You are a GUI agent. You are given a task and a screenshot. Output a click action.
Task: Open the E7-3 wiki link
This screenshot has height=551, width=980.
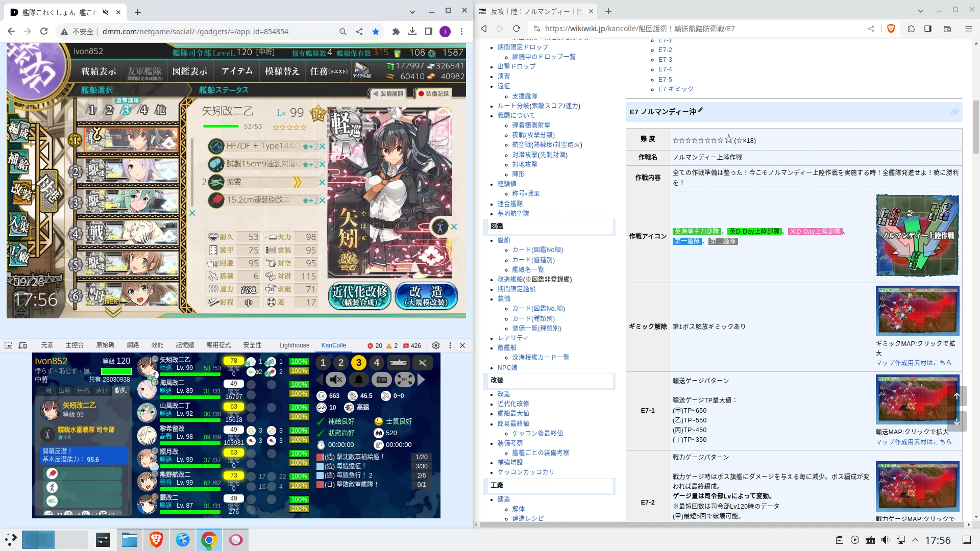click(665, 60)
